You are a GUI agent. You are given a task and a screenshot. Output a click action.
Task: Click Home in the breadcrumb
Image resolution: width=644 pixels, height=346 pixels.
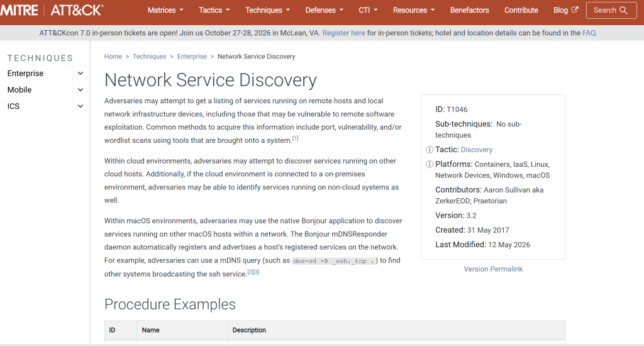click(x=113, y=57)
